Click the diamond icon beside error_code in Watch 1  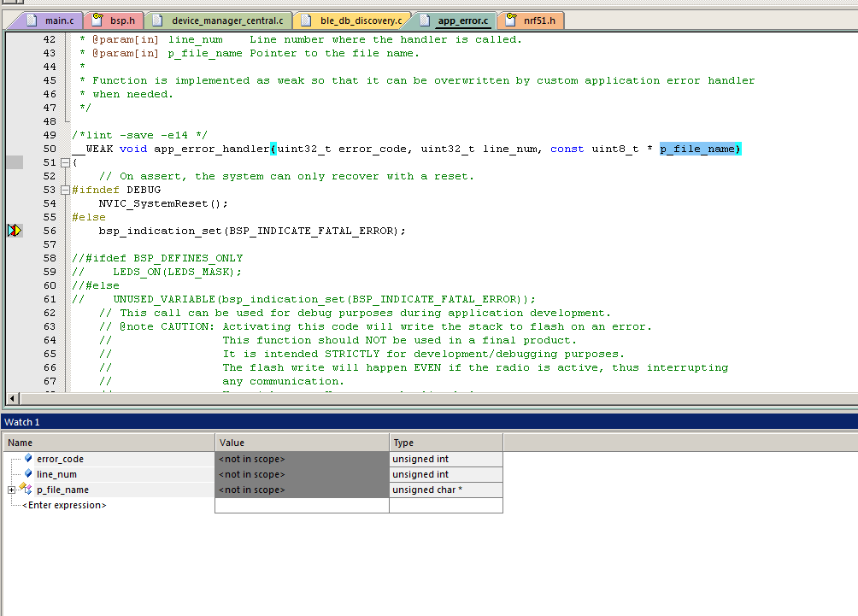[28, 459]
